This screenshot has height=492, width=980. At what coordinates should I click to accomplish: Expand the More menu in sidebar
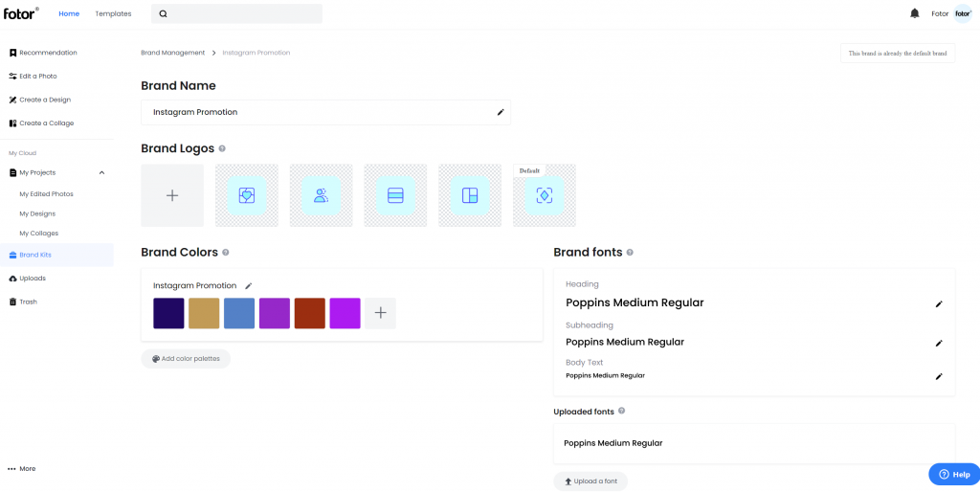[22, 468]
